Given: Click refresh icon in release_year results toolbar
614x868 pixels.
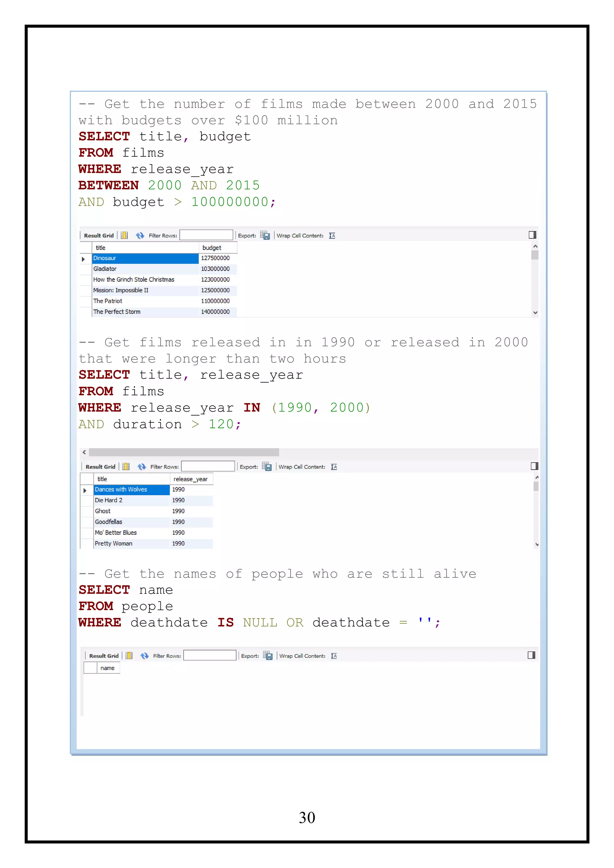Looking at the screenshot, I should tap(142, 467).
